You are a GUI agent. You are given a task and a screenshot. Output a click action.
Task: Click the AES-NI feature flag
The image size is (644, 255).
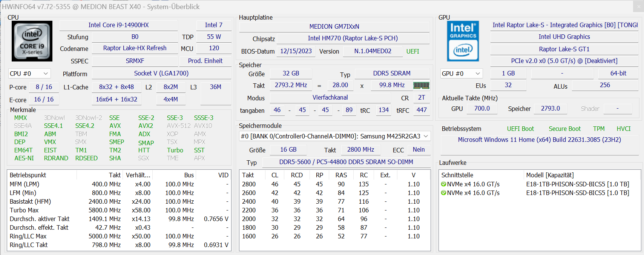click(24, 158)
